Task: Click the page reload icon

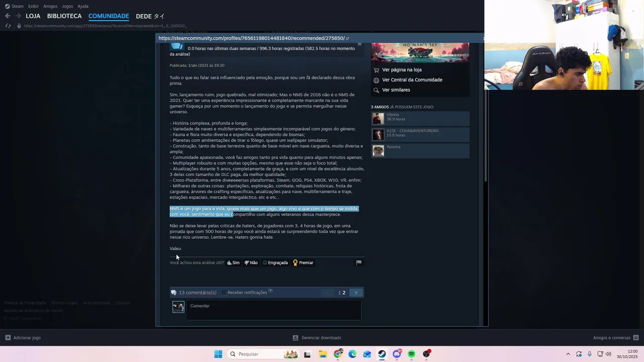Action: (8, 26)
